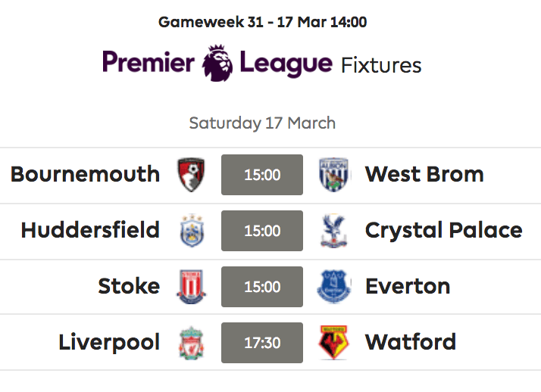Select the Watford team name
The image size is (541, 392).
[x=411, y=342]
